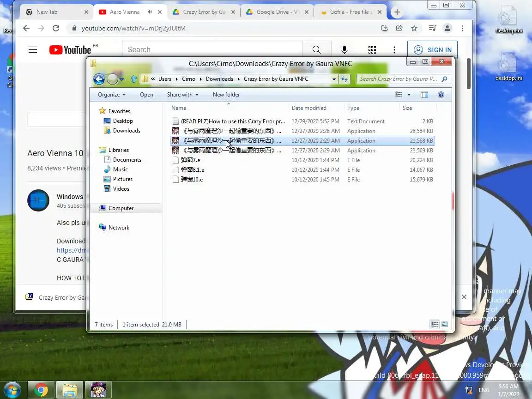Switch to details view via status bar icon

[435, 325]
